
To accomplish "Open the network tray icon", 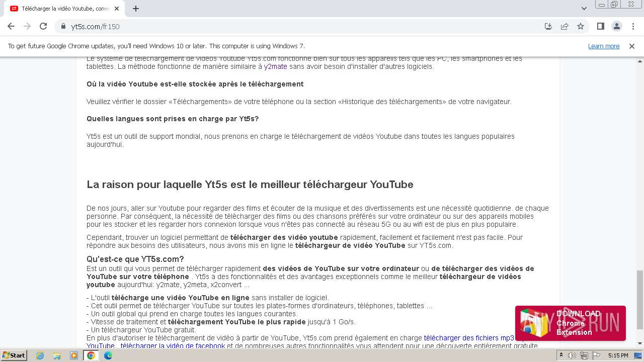I will point(584,355).
